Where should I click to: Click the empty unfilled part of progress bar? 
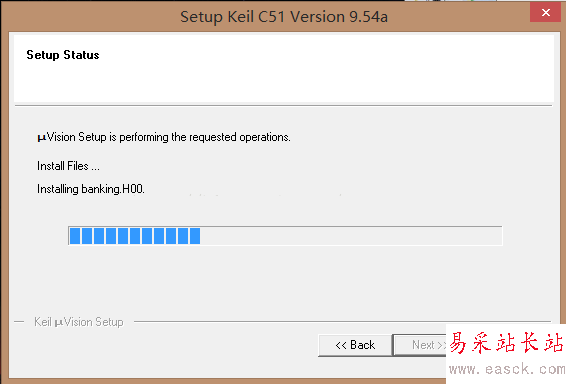pyautogui.click(x=351, y=236)
